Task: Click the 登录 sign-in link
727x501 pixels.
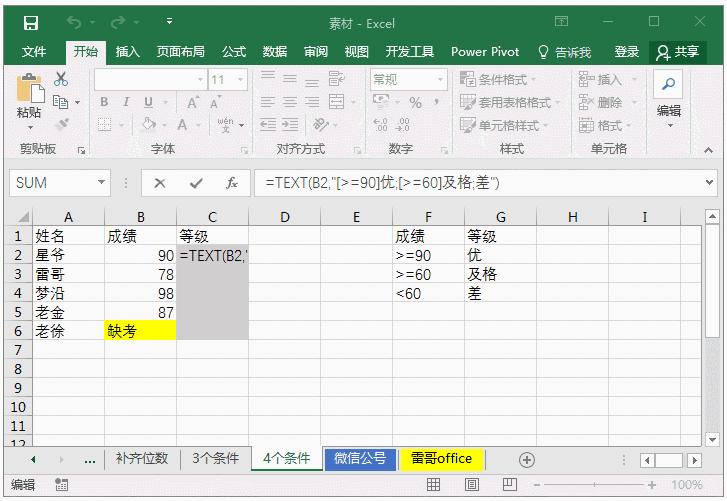Action: pyautogui.click(x=626, y=52)
